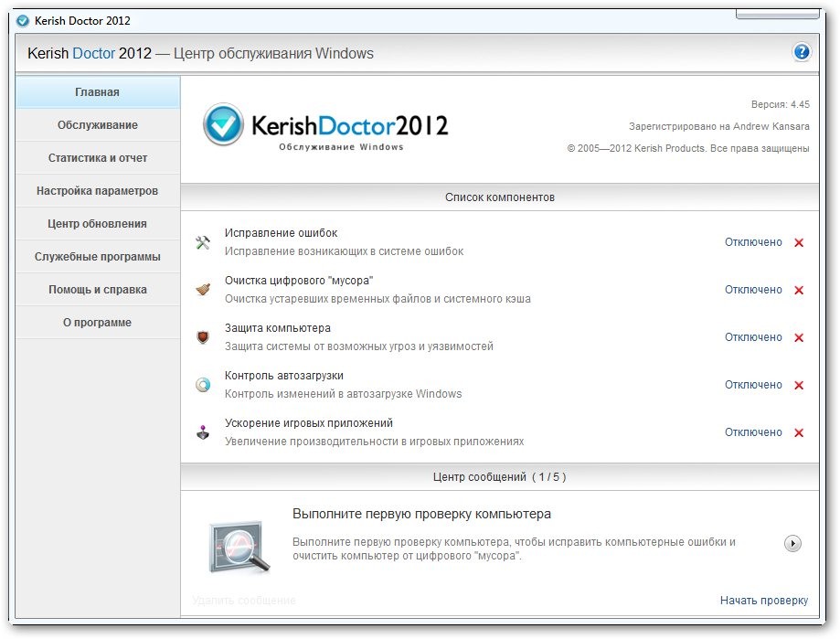Click the Kerish Doctor title bar icon
Viewport: 840px width, 639px height.
pos(23,21)
